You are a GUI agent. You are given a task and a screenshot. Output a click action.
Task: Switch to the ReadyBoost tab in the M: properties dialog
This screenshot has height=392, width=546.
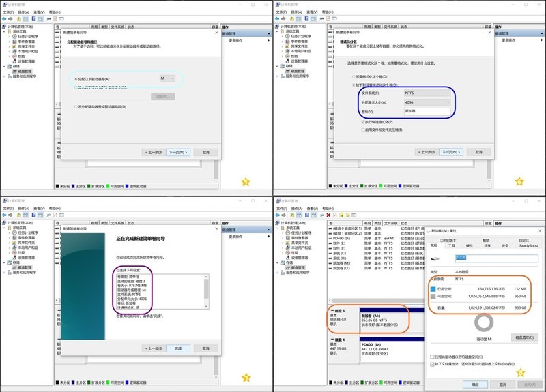[529, 245]
